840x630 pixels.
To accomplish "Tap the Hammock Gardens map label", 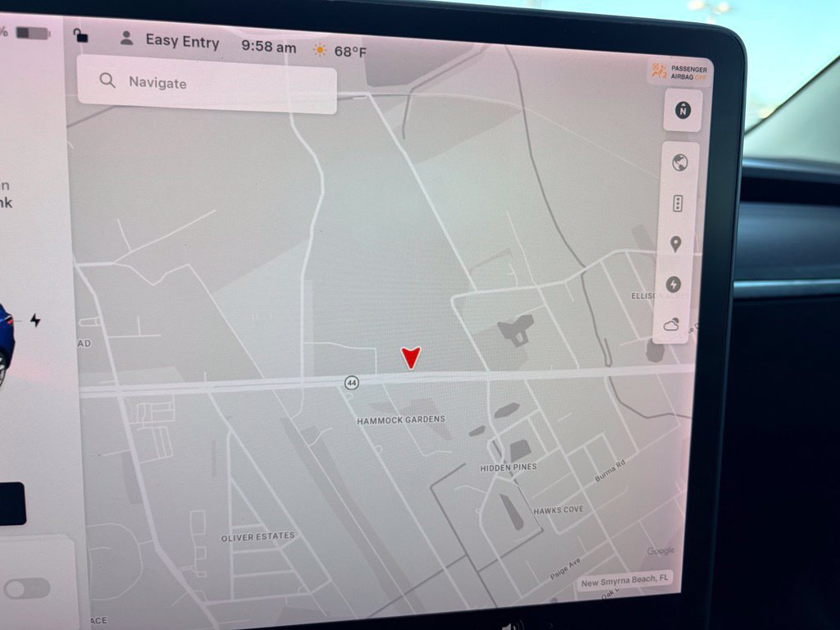I will click(x=400, y=420).
